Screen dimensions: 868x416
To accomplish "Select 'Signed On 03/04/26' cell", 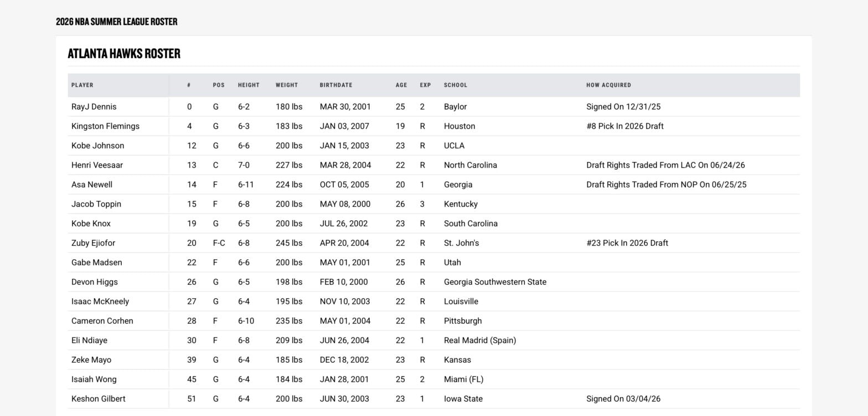I will tap(623, 398).
